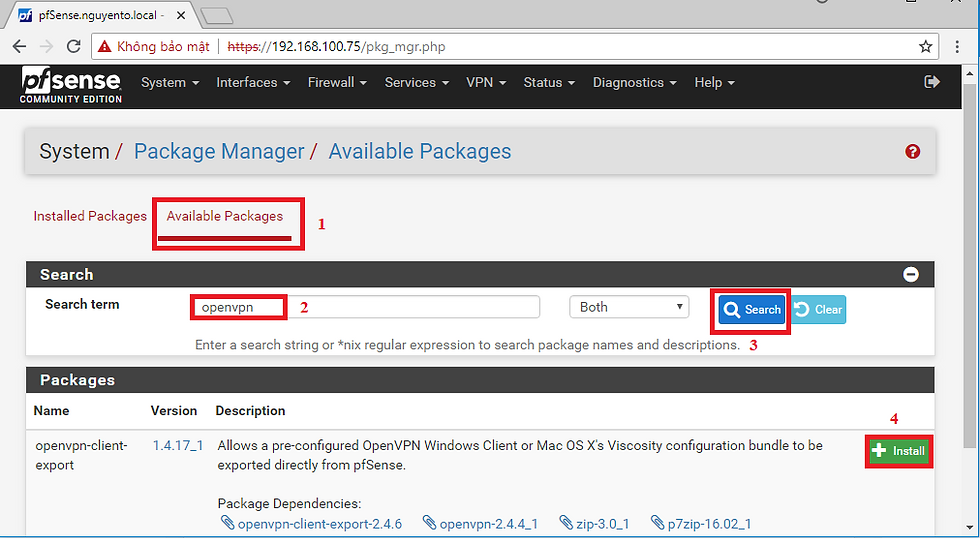Open dependency link openvpn-client-export-2.4.6
Viewport: 980px width, 538px height.
pos(312,523)
